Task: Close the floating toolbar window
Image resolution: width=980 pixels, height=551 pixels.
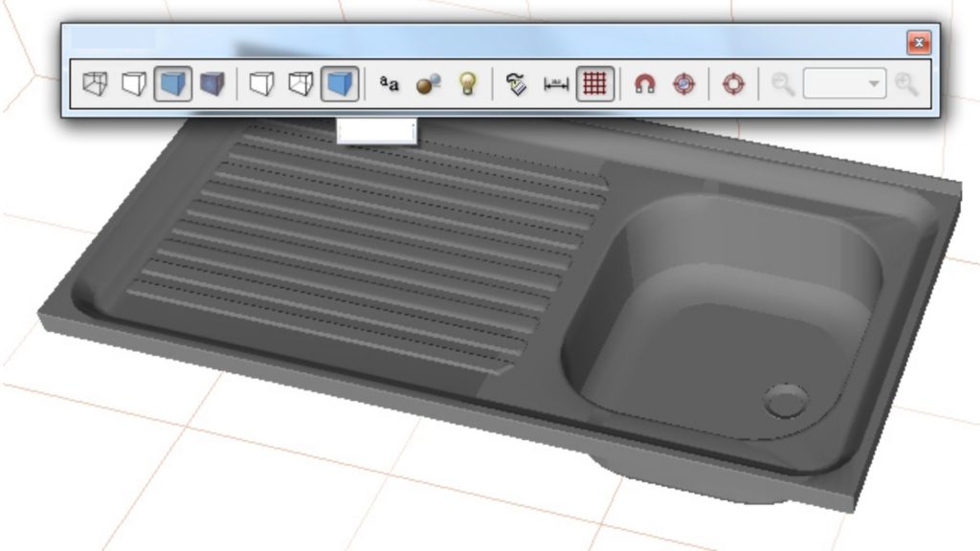Action: click(919, 42)
